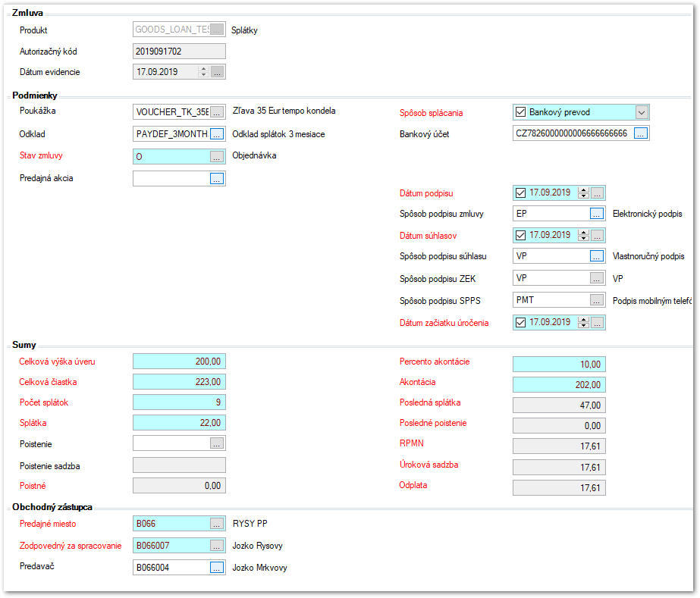Open lookup for Spôsob podpisu zmluvy
The width and height of the screenshot is (700, 598).
point(597,214)
